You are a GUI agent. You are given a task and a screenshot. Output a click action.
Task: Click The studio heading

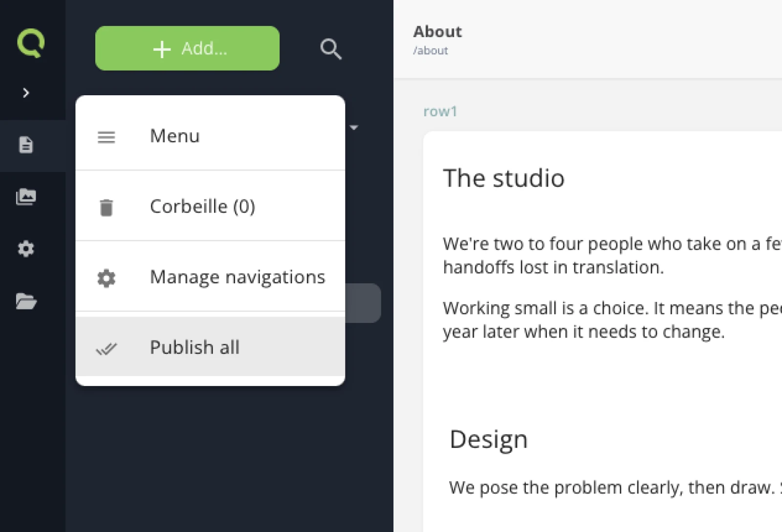pos(504,178)
